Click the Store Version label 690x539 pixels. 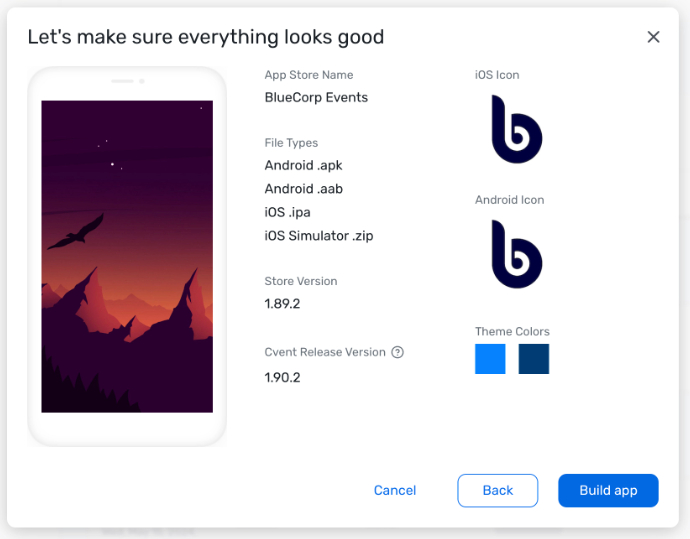(301, 281)
